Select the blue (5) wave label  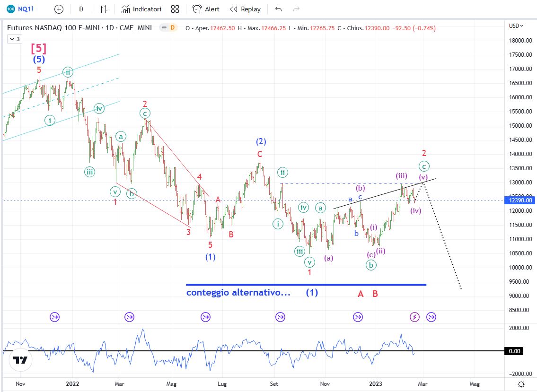point(39,60)
